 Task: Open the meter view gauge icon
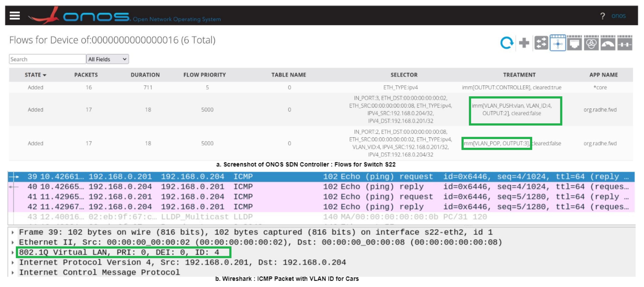(x=608, y=43)
